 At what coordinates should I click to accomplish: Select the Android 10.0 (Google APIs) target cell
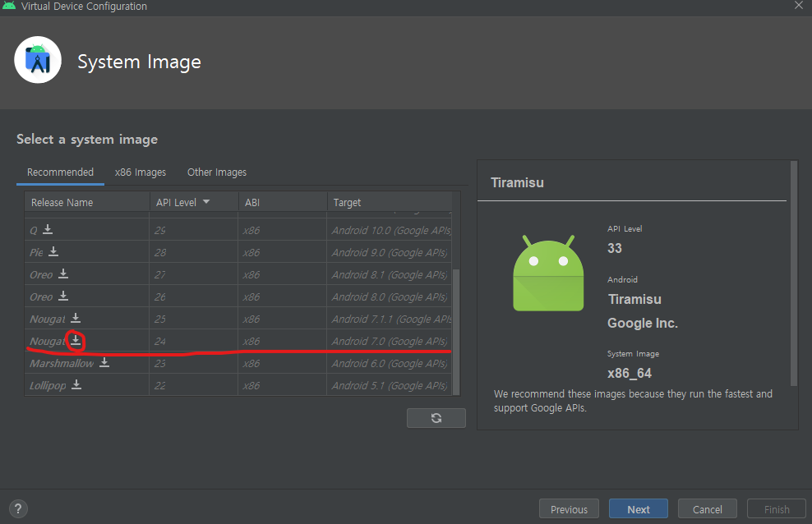389,230
